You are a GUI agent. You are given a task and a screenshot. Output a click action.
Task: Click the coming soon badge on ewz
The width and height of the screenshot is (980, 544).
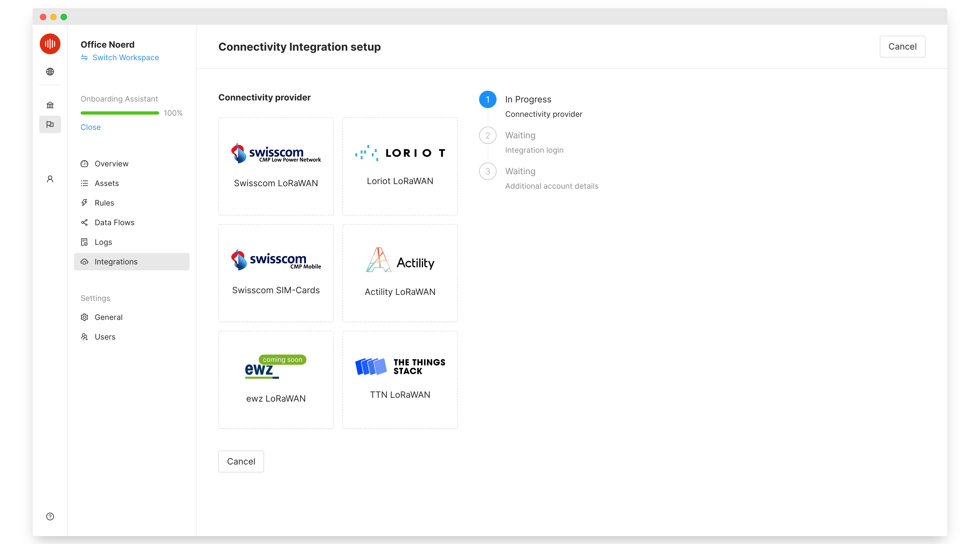click(282, 359)
